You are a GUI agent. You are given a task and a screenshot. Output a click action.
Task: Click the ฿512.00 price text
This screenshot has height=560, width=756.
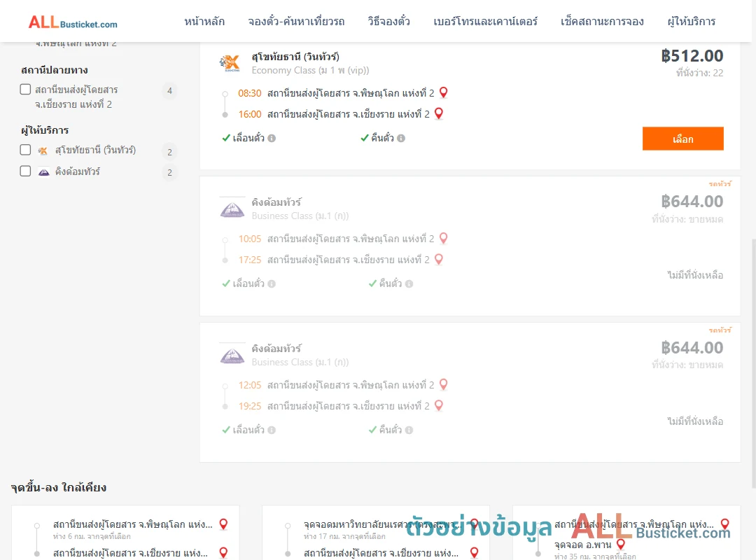tap(692, 56)
